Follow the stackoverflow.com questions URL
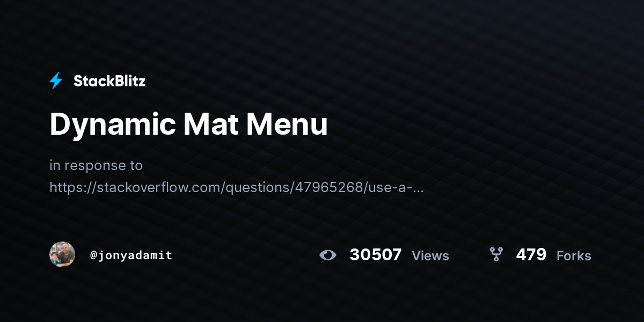 [x=237, y=187]
